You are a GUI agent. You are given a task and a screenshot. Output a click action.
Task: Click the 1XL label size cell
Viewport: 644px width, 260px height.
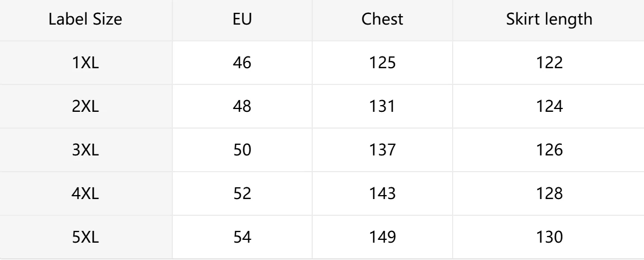click(x=86, y=63)
